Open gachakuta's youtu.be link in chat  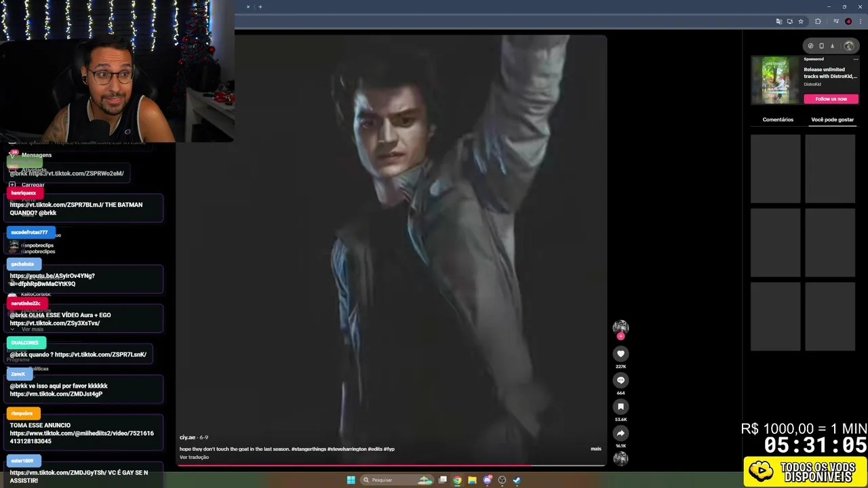52,280
